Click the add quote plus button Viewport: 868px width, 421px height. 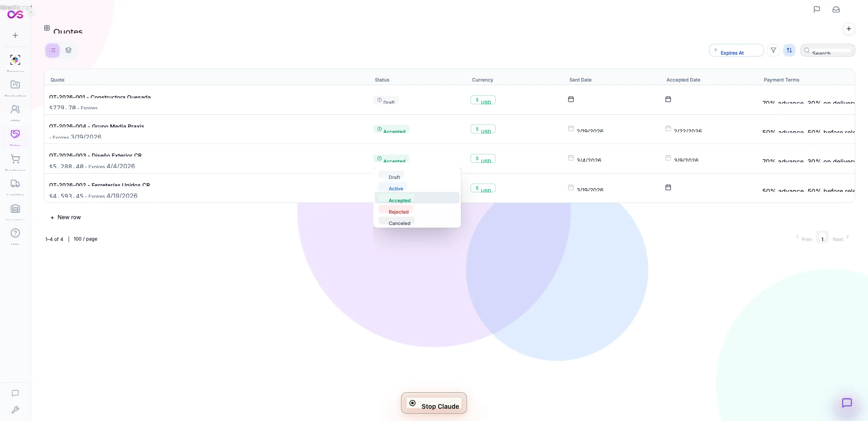849,29
